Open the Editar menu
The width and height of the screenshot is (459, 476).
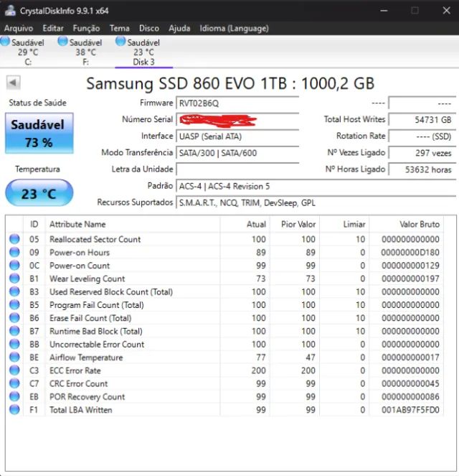tap(53, 29)
